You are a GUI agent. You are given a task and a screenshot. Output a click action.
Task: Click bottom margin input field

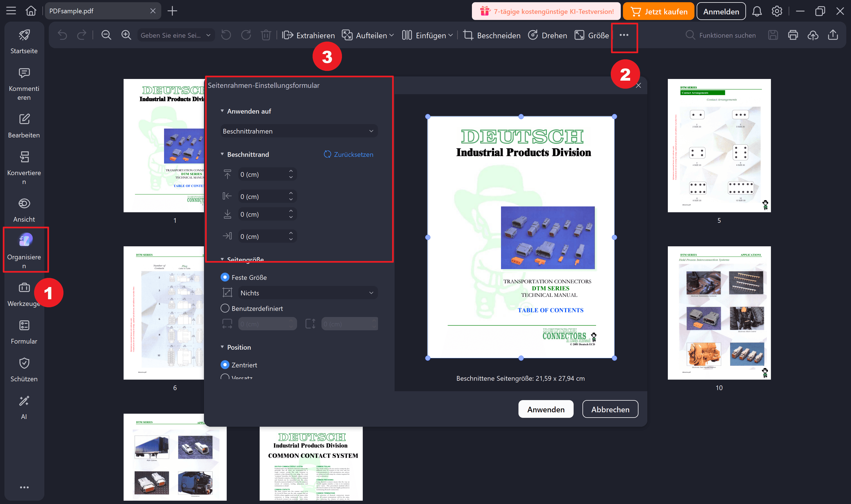point(267,214)
